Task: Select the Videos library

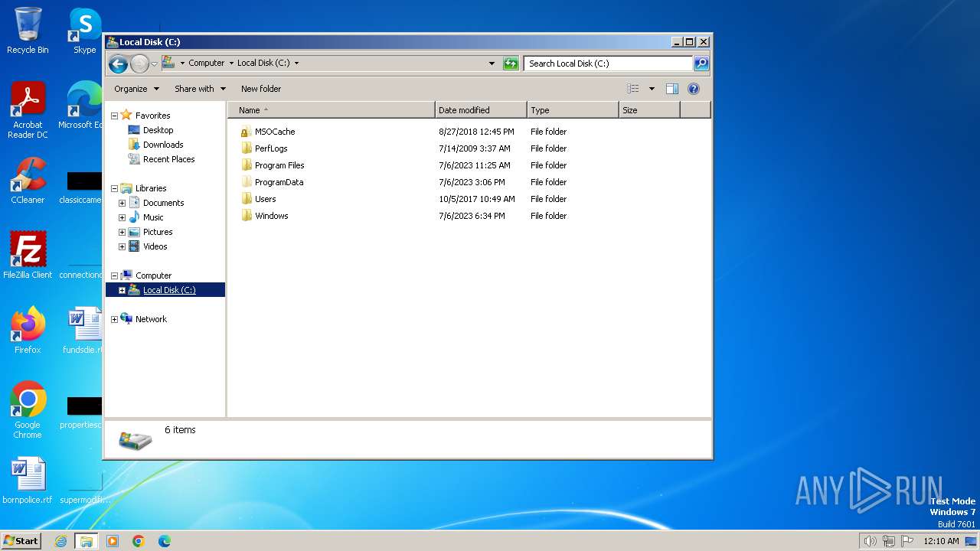Action: (x=155, y=246)
